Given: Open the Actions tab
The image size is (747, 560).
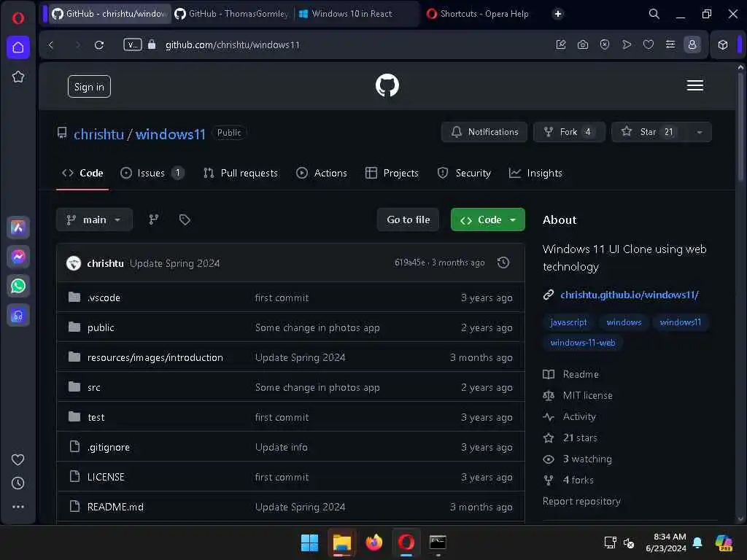Looking at the screenshot, I should pos(322,173).
